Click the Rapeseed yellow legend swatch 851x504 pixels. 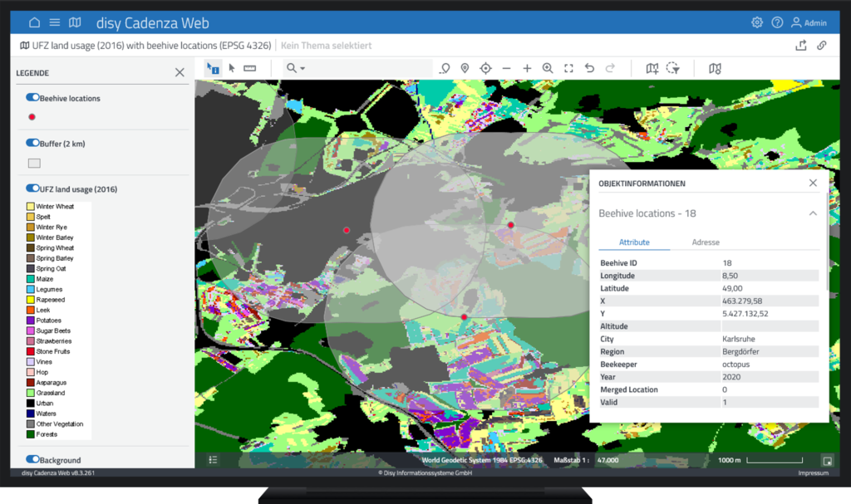coord(31,300)
